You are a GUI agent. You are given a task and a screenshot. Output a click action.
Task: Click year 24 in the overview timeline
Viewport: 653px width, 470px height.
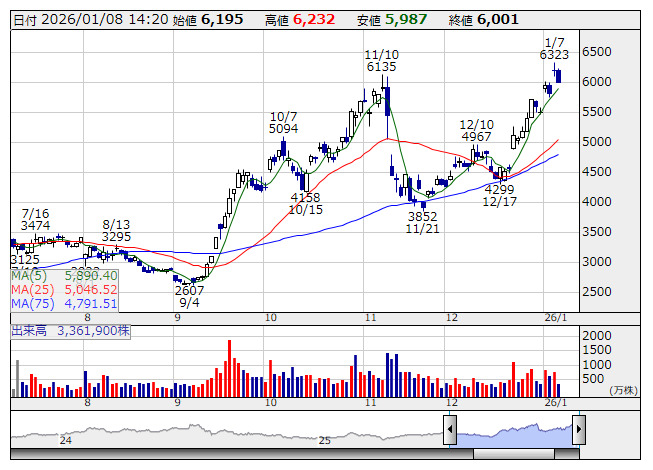66,440
